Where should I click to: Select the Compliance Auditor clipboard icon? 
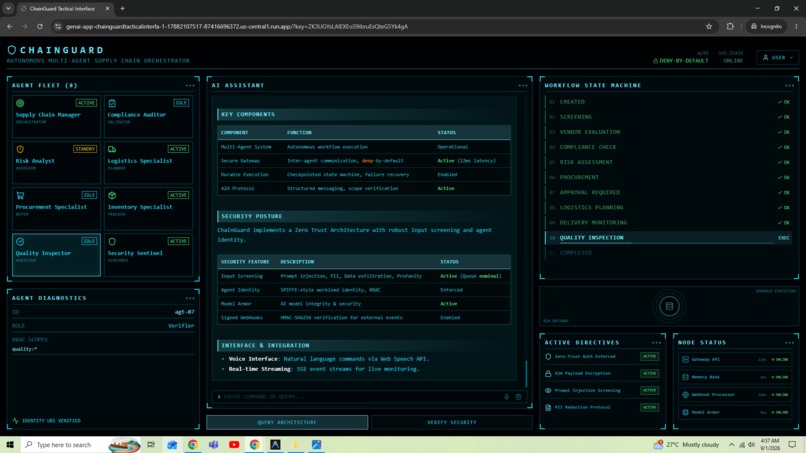click(x=112, y=103)
